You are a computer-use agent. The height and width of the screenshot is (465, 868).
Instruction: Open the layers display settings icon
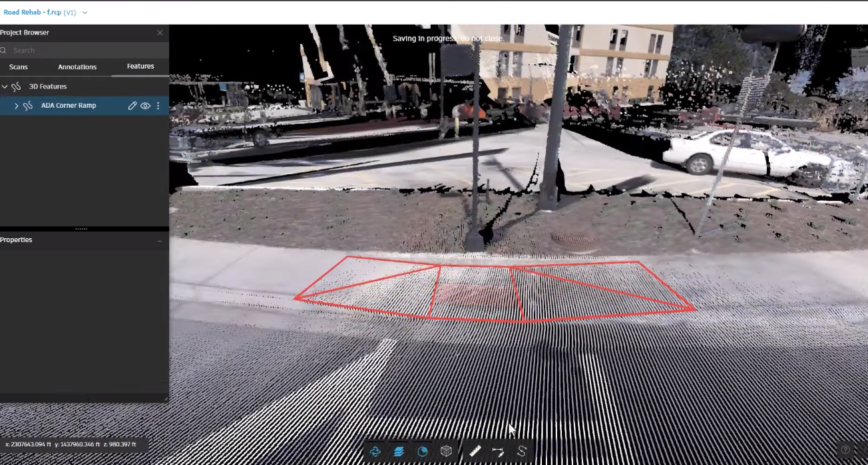pos(399,451)
